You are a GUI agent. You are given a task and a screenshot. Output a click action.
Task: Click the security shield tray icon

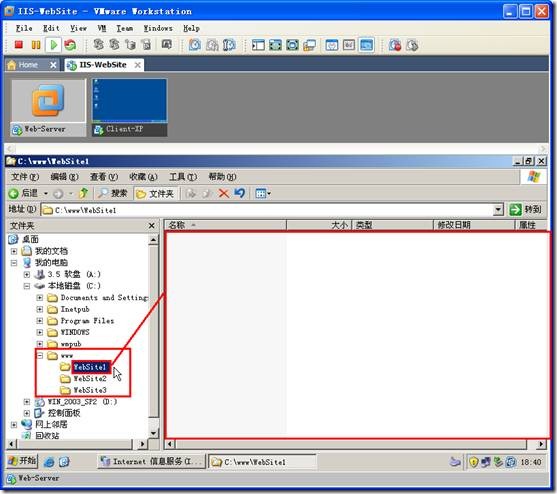[x=473, y=462]
